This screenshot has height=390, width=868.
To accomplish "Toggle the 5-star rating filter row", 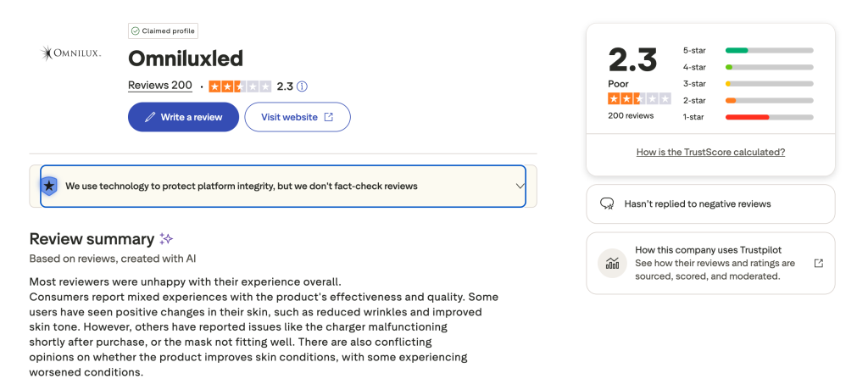I will pyautogui.click(x=748, y=50).
